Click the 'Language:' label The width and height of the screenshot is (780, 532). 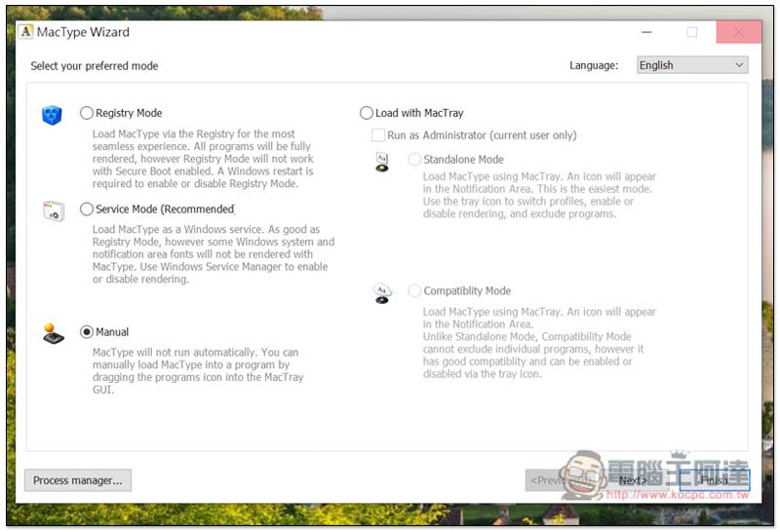[x=594, y=65]
